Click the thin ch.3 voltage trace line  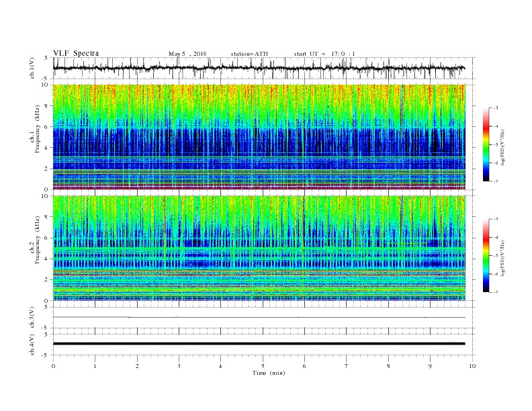pyautogui.click(x=259, y=318)
